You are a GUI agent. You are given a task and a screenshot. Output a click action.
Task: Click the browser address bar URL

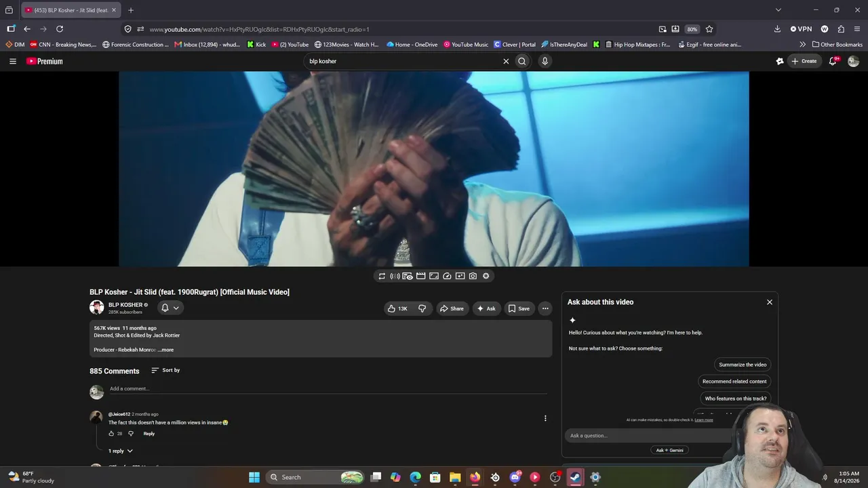point(260,29)
